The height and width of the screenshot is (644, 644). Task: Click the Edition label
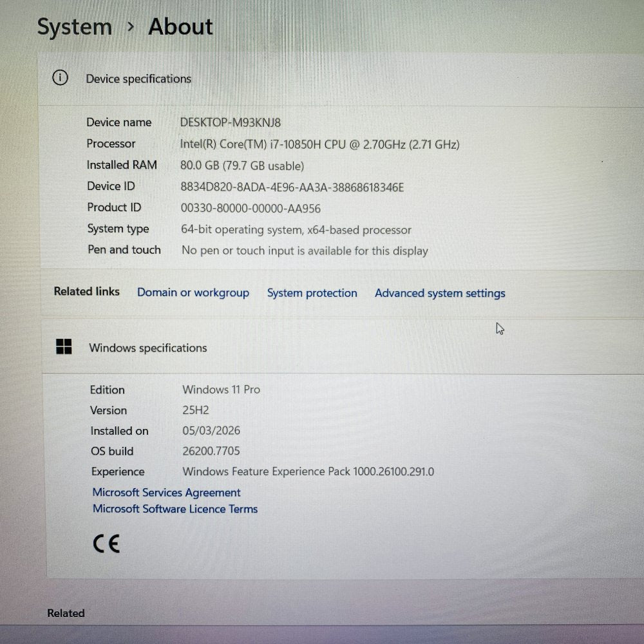[x=107, y=390]
